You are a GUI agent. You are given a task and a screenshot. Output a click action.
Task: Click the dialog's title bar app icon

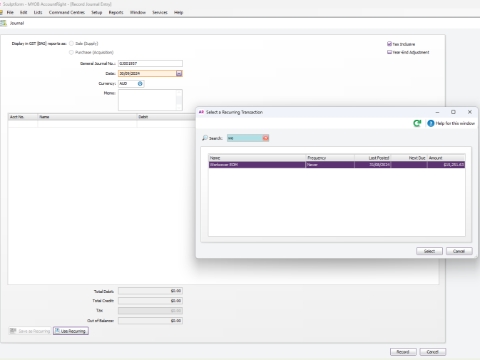[x=201, y=112]
